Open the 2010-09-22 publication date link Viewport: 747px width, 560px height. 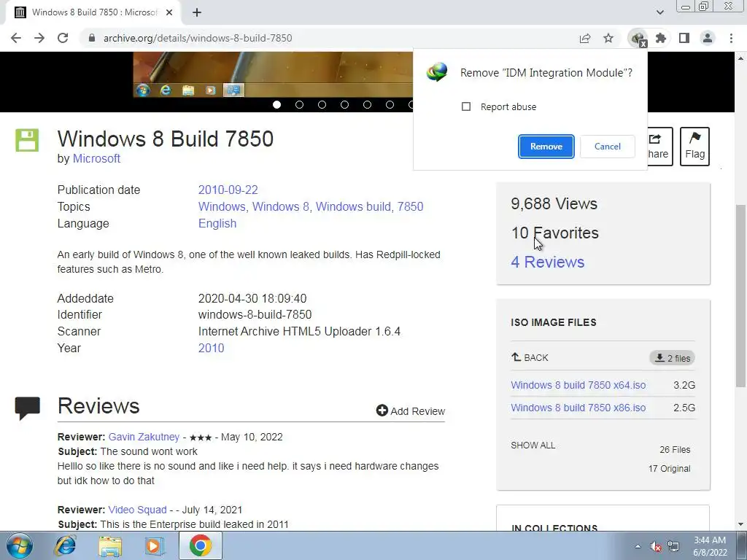click(228, 190)
